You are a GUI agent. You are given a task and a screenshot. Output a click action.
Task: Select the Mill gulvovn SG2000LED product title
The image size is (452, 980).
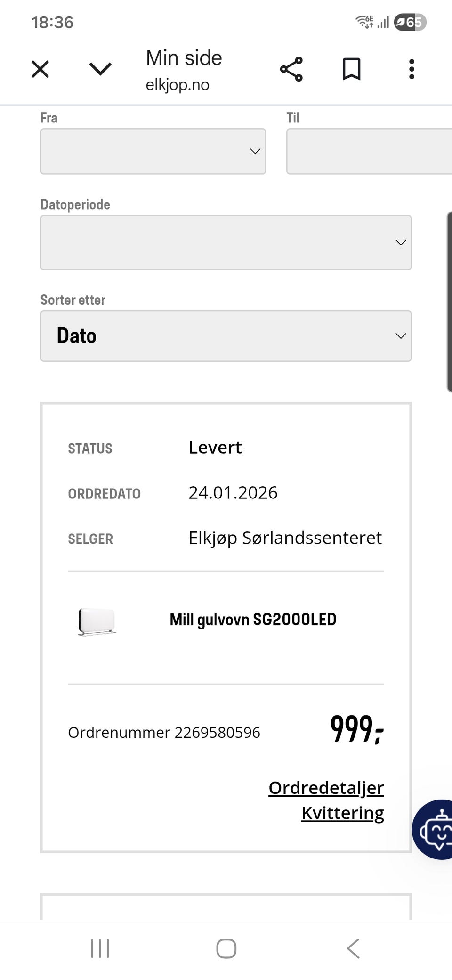point(253,620)
